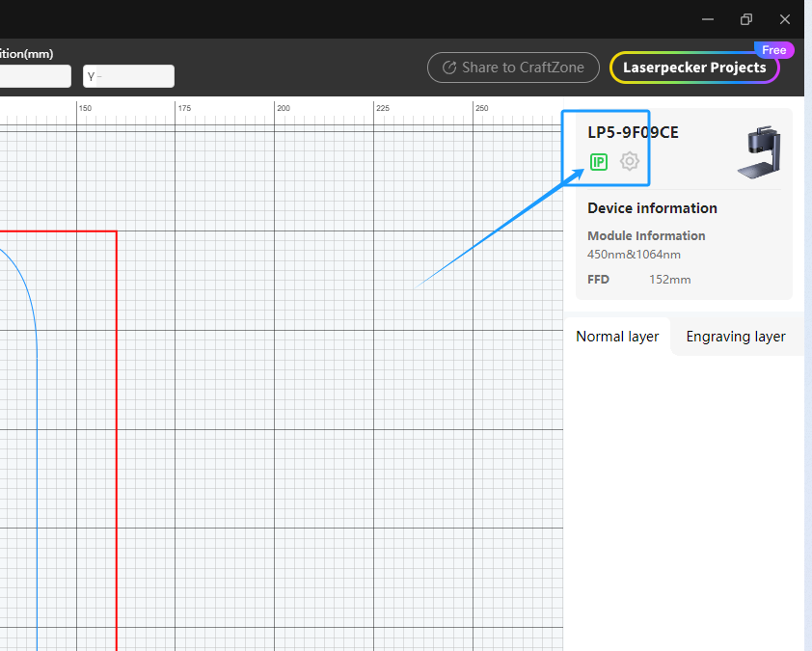
Task: Restore down the application window
Action: (x=746, y=19)
